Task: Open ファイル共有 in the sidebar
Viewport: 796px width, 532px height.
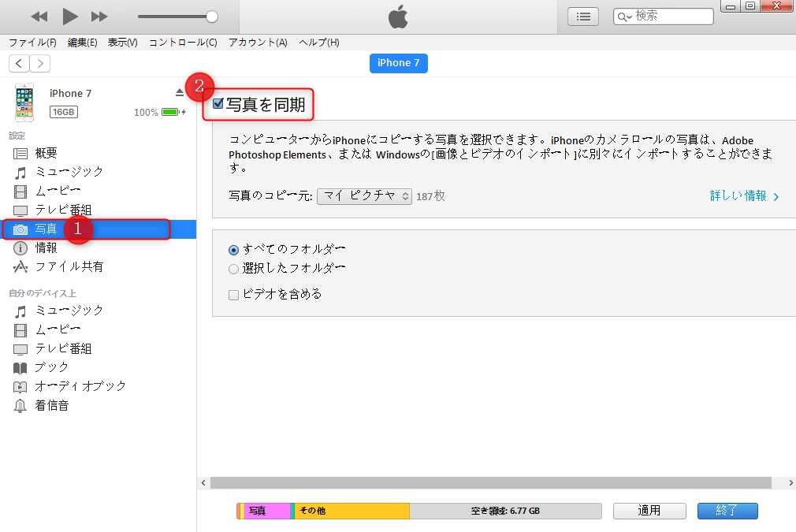Action: tap(69, 266)
